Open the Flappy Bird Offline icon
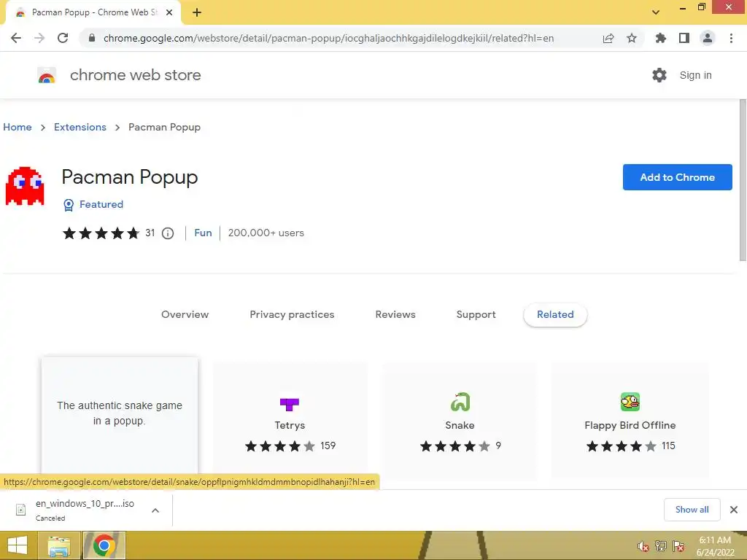Image resolution: width=747 pixels, height=560 pixels. 630,402
